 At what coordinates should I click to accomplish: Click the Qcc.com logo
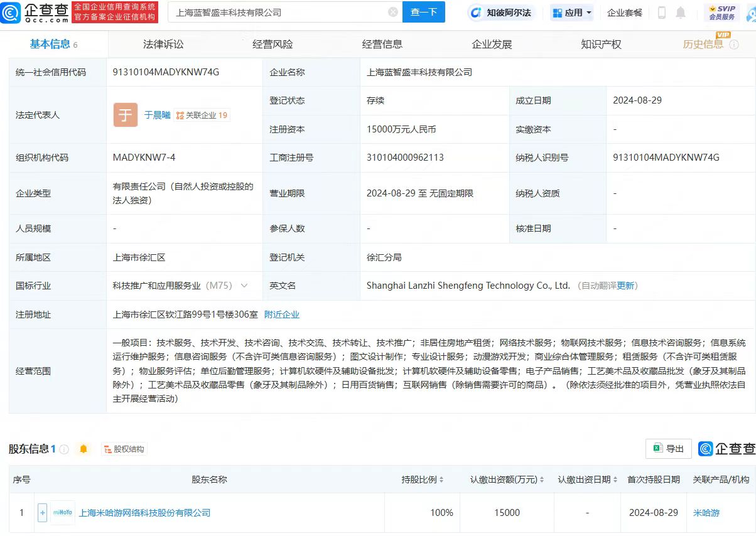[x=35, y=12]
